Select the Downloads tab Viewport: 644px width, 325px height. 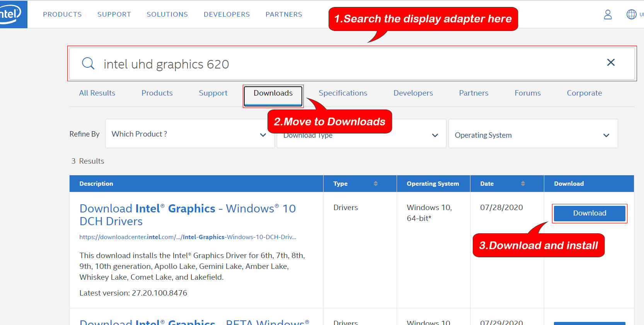pyautogui.click(x=273, y=96)
